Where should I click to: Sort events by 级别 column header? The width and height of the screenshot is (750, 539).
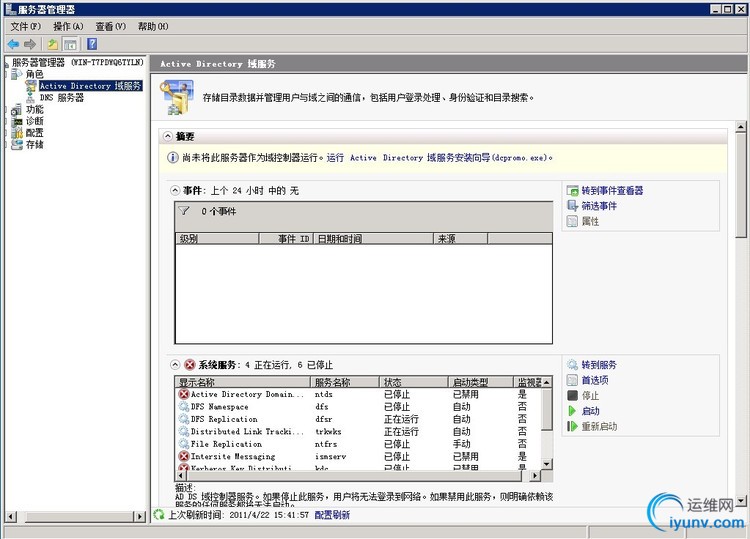[217, 239]
